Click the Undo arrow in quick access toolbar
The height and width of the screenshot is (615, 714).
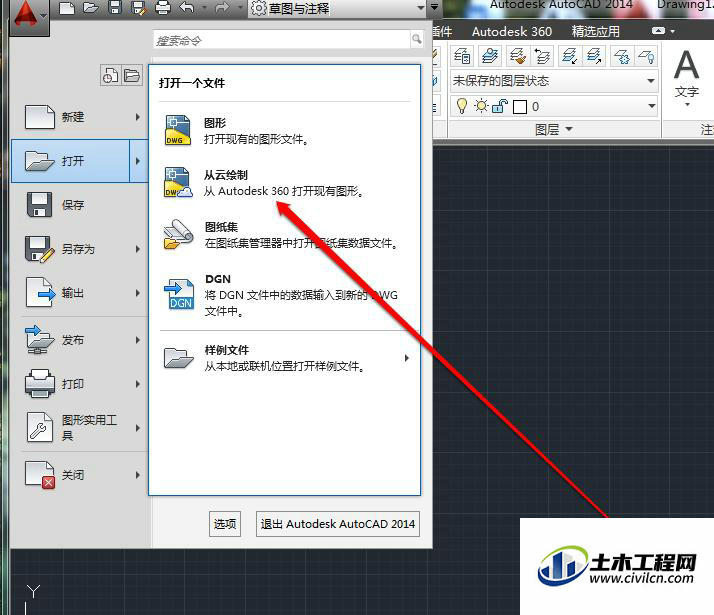(x=187, y=7)
